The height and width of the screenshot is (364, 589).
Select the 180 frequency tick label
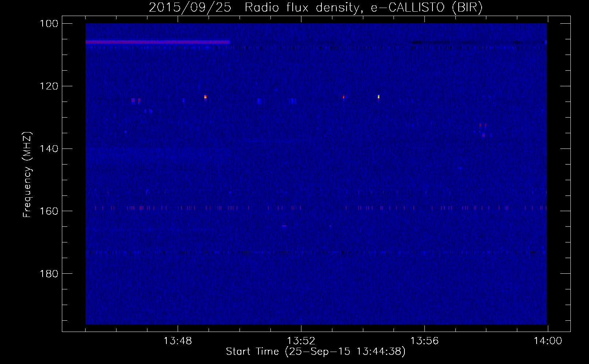49,274
